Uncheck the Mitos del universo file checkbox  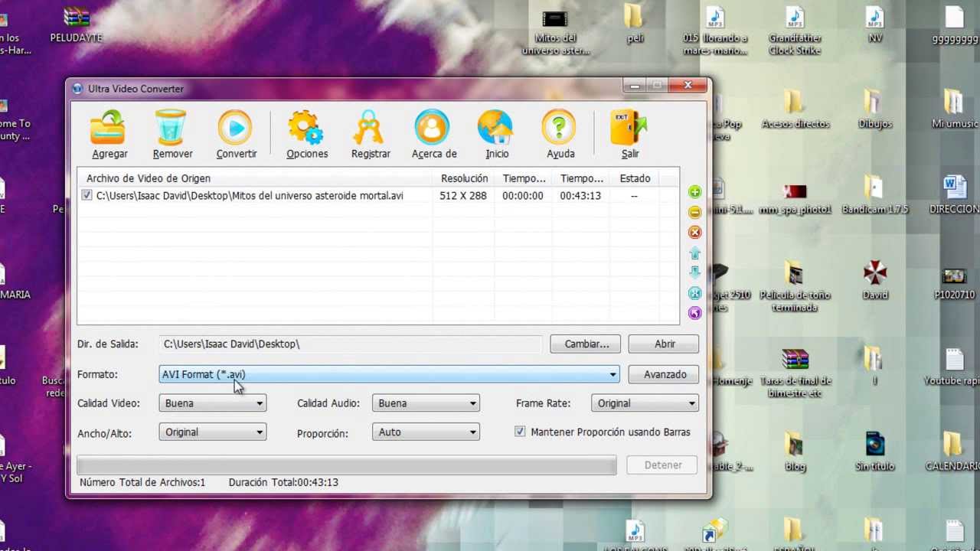[87, 196]
